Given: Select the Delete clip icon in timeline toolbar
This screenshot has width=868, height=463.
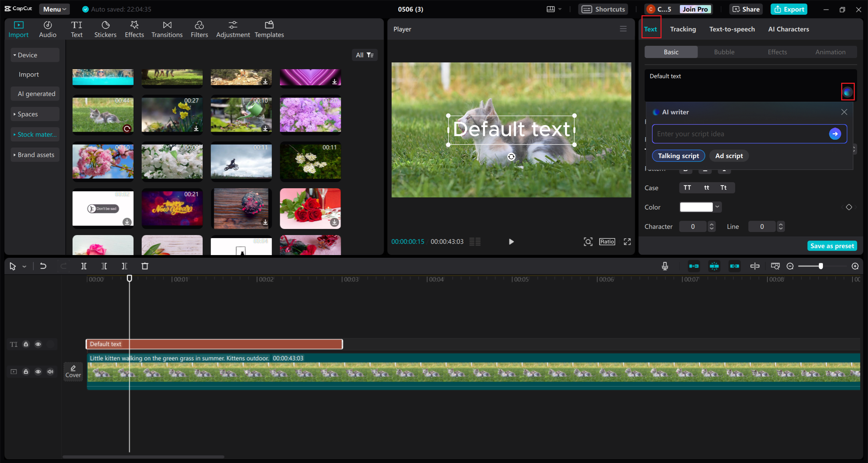Looking at the screenshot, I should point(145,266).
